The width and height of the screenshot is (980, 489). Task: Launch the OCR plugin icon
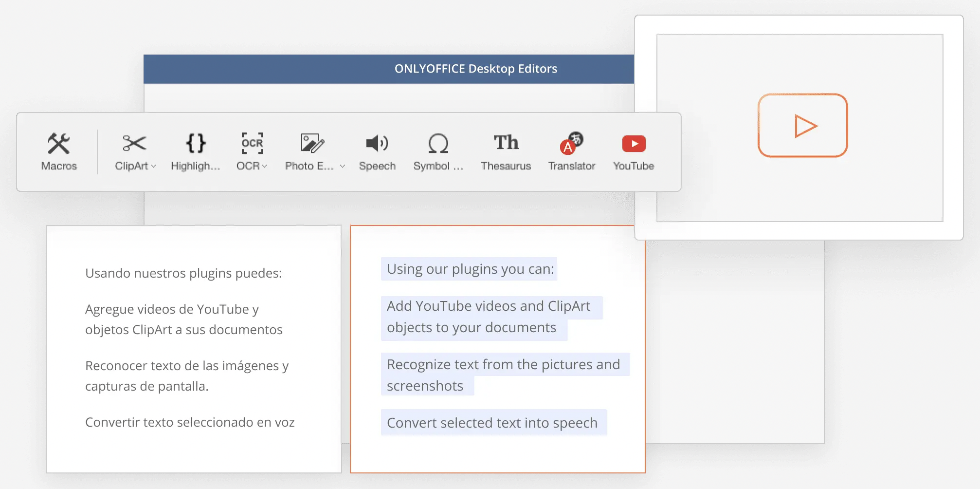(x=253, y=143)
